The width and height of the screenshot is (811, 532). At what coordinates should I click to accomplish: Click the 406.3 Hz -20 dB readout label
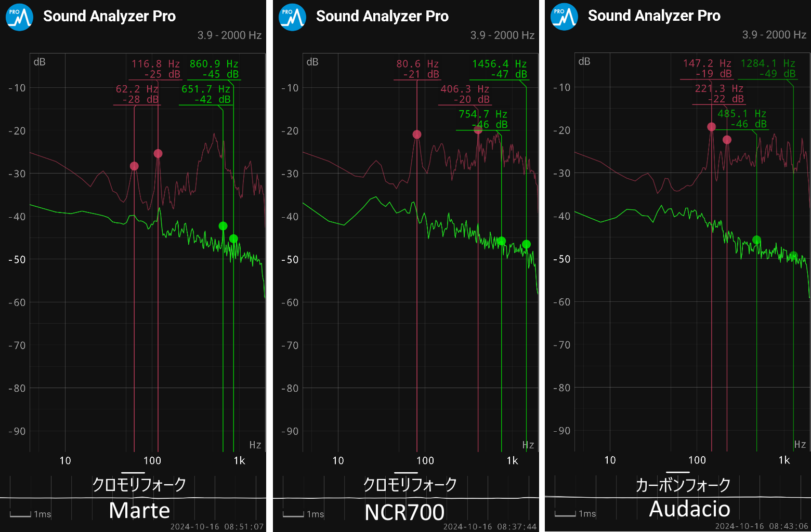point(465,94)
